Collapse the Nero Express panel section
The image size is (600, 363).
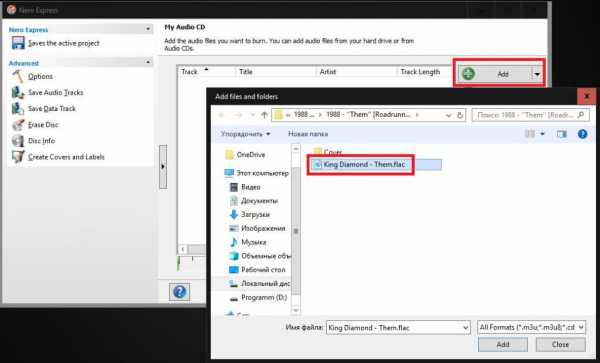tap(148, 29)
